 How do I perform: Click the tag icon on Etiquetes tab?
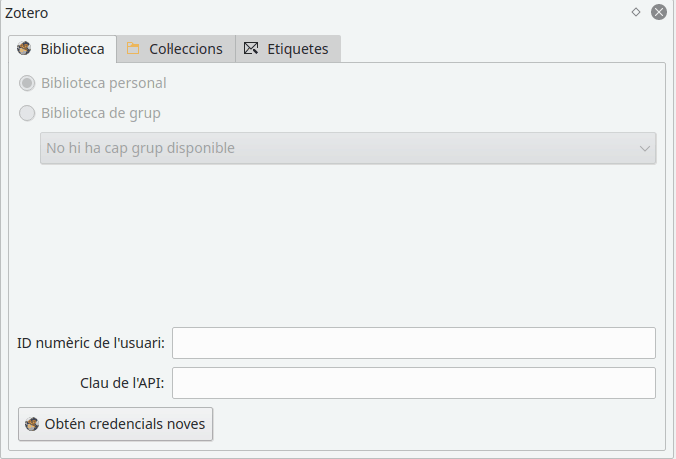pos(251,48)
